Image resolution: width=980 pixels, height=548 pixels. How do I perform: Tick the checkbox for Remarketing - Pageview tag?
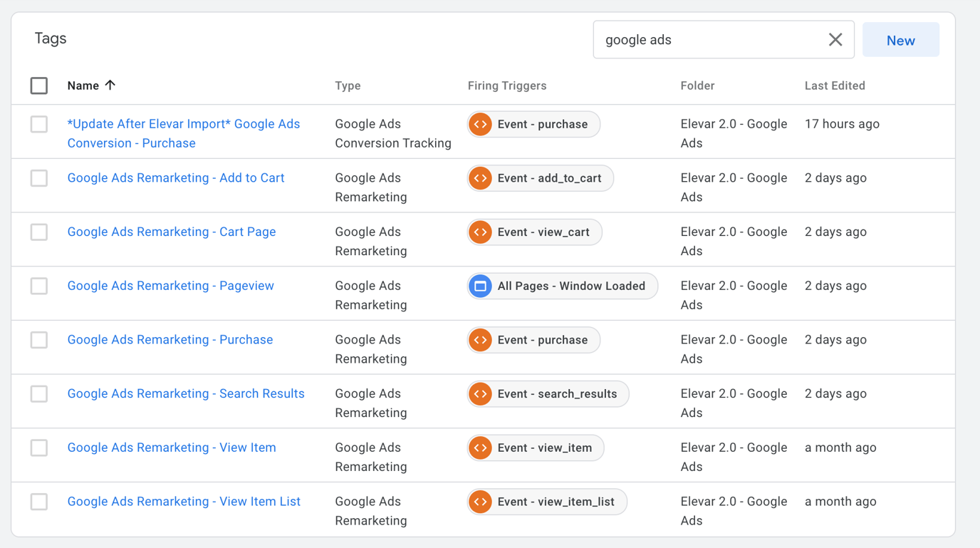(x=39, y=286)
